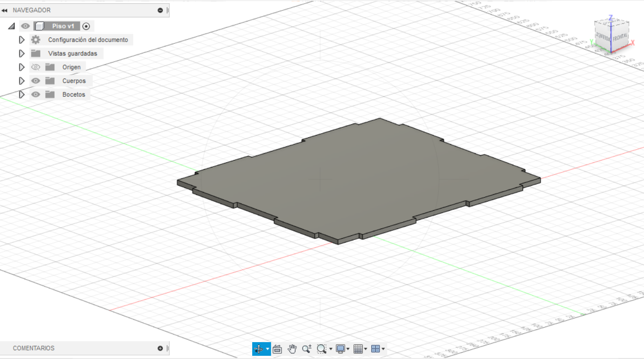Select the Origen label

72,67
